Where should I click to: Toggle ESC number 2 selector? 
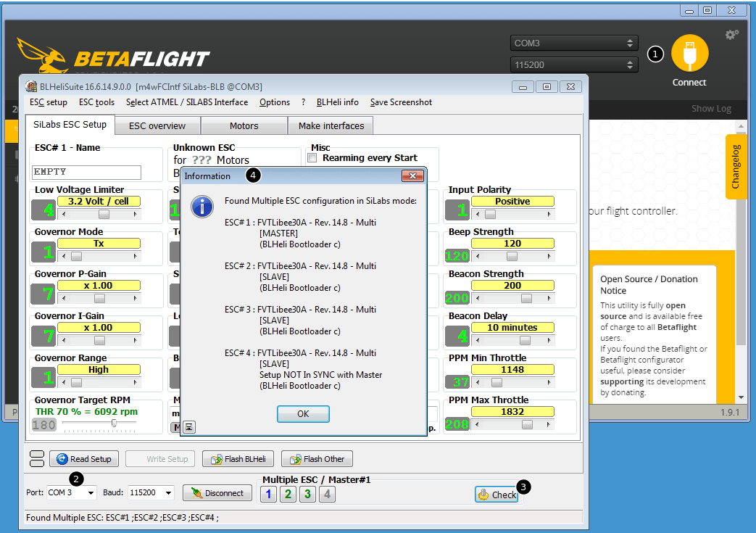click(x=288, y=495)
